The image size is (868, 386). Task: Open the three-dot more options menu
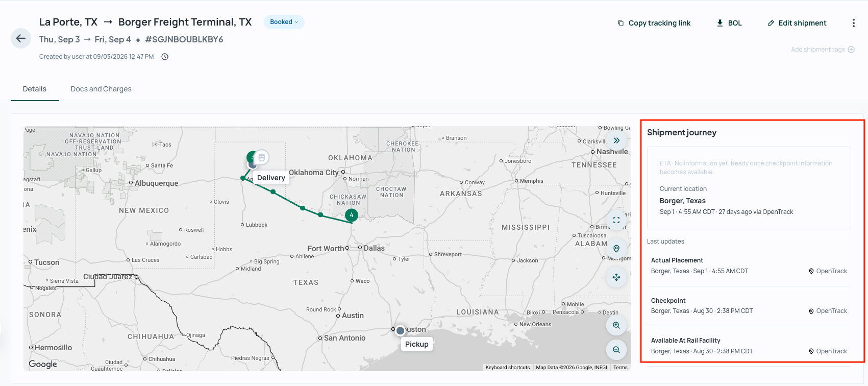pos(853,23)
